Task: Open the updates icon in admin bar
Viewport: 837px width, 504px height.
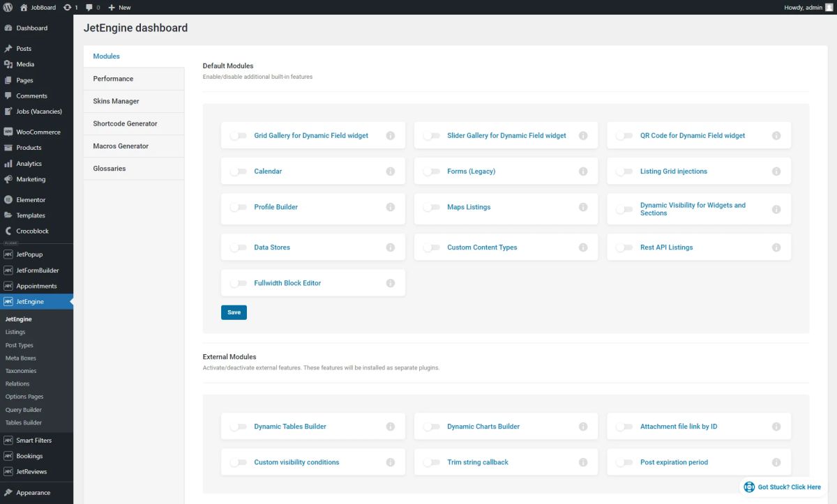Action: pos(67,7)
